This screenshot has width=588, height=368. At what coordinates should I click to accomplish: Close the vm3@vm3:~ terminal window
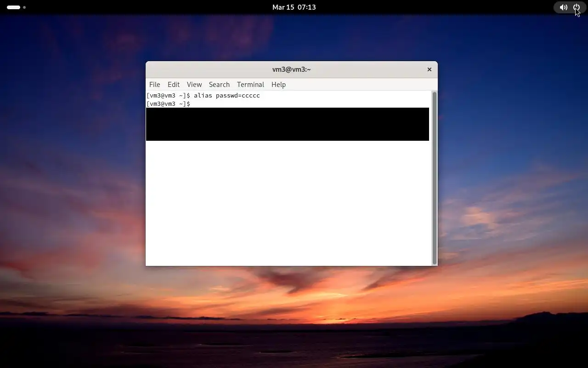tap(430, 69)
